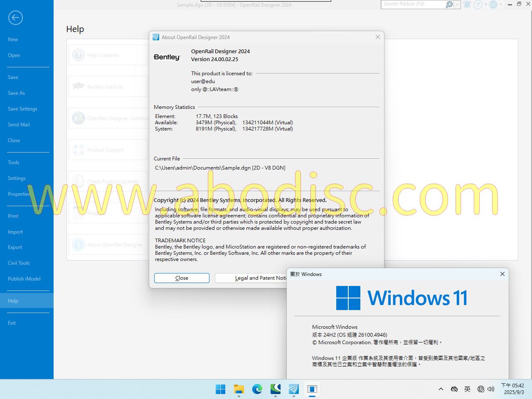Show hidden system tray icons chevron
This screenshot has width=532, height=399.
click(441, 389)
